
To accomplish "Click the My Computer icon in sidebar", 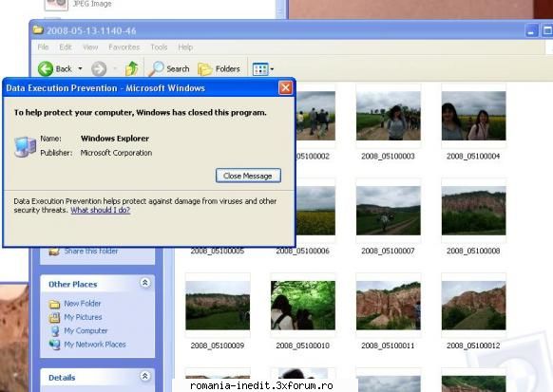I will coord(55,331).
